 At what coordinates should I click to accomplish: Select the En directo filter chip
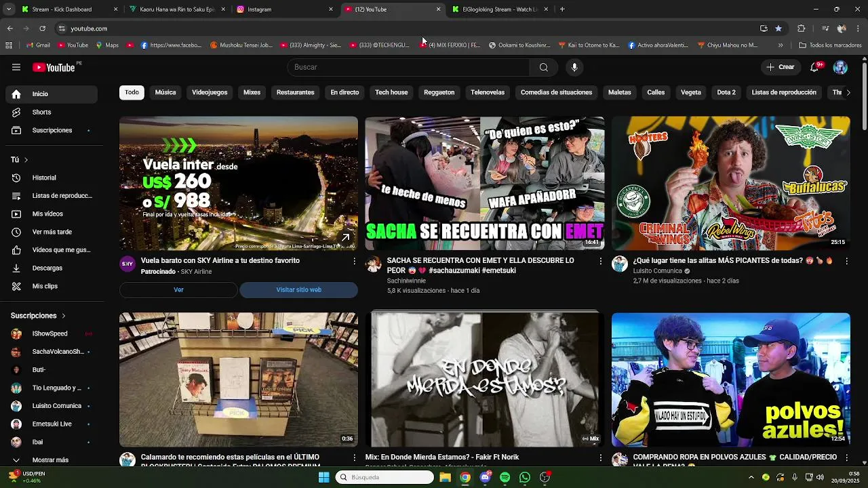click(344, 92)
